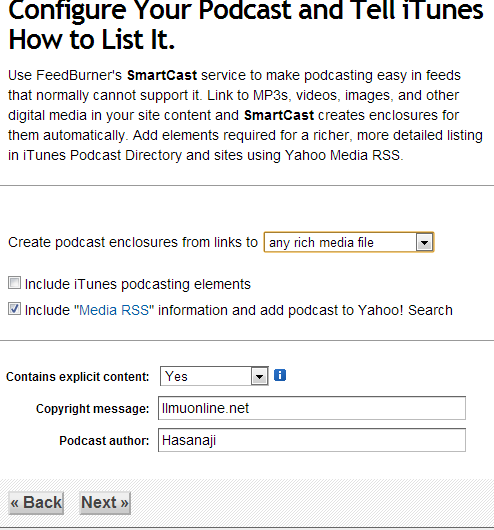The image size is (494, 530).
Task: Uncheck the Include Media RSS information checkbox
Action: point(14,309)
